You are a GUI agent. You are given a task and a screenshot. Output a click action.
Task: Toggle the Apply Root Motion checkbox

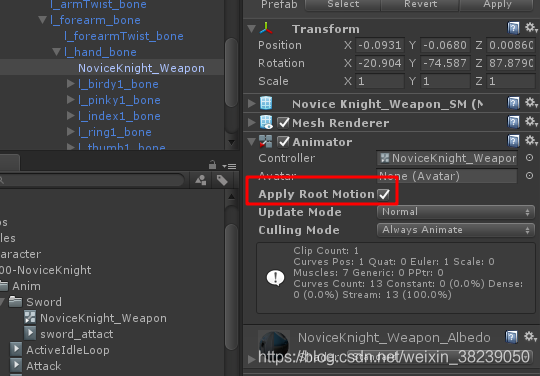point(384,195)
